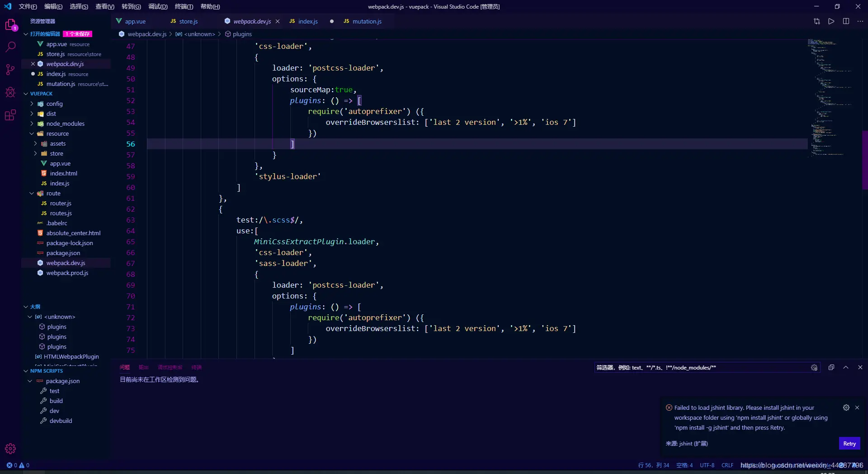Switch to the app.vue tab
The width and height of the screenshot is (868, 474).
[x=135, y=21]
